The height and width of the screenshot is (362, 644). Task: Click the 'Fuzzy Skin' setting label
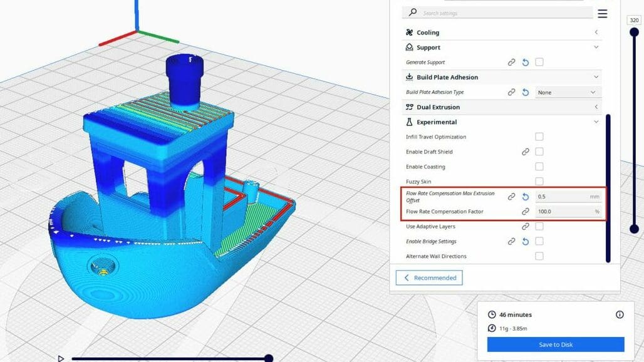[x=418, y=182]
